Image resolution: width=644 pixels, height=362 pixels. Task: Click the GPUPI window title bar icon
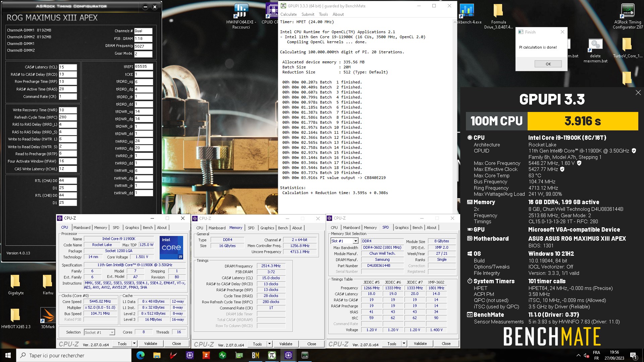tap(283, 6)
